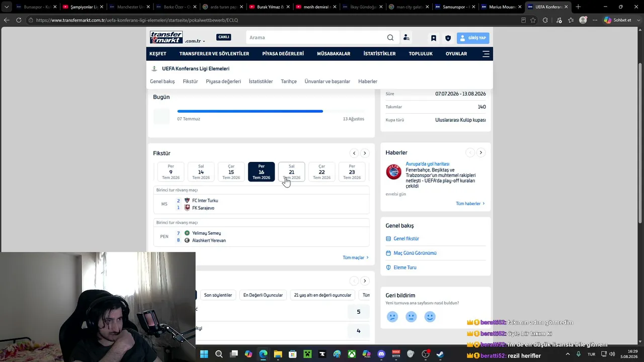Screen dimensions: 644x362
Task: Go to previous fixture dates arrow
Action: [354, 153]
